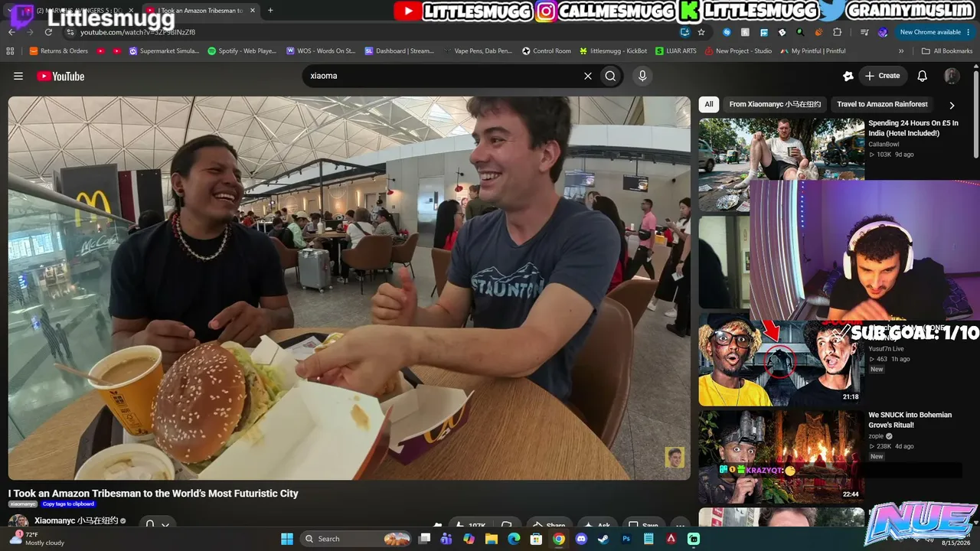Viewport: 980px width, 551px height.
Task: Close the Amazon Tribesman tab
Action: (253, 11)
